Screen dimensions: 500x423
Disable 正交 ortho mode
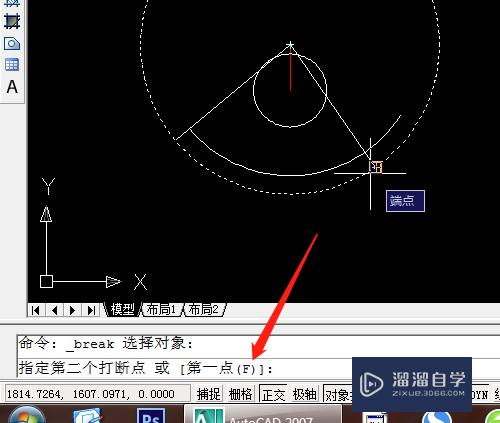point(273,394)
